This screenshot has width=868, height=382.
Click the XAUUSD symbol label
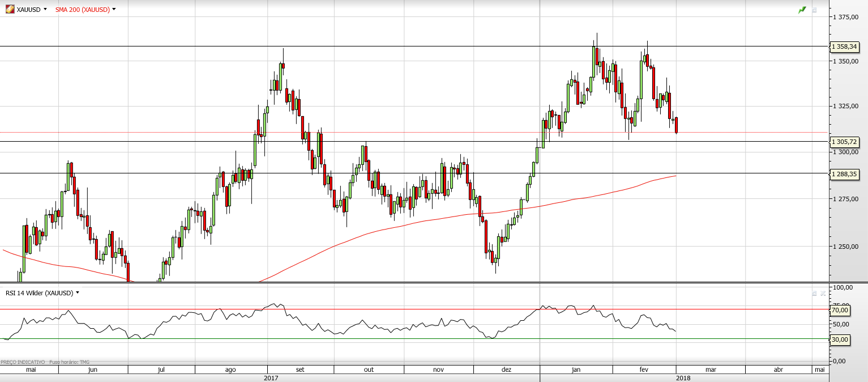[29, 10]
